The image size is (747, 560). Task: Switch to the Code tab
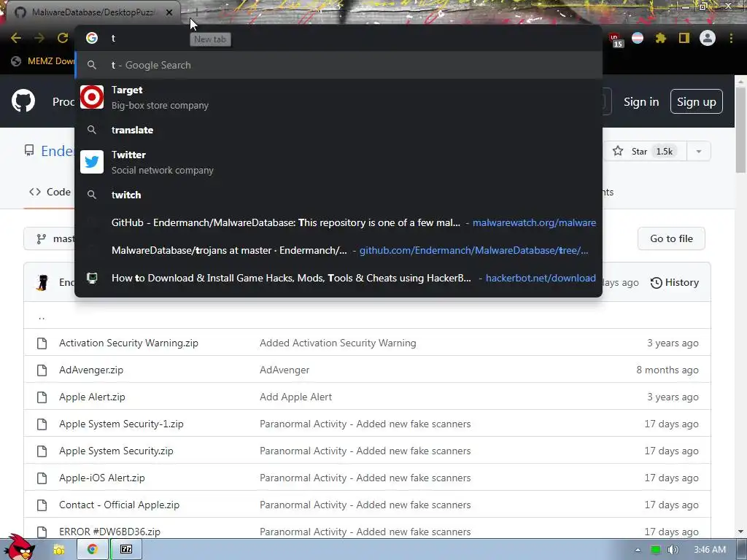50,192
